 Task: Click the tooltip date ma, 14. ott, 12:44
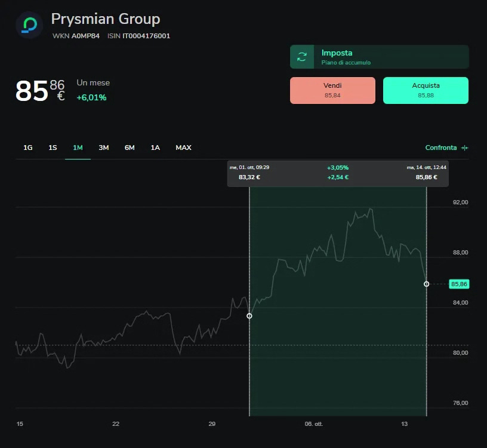pyautogui.click(x=427, y=168)
